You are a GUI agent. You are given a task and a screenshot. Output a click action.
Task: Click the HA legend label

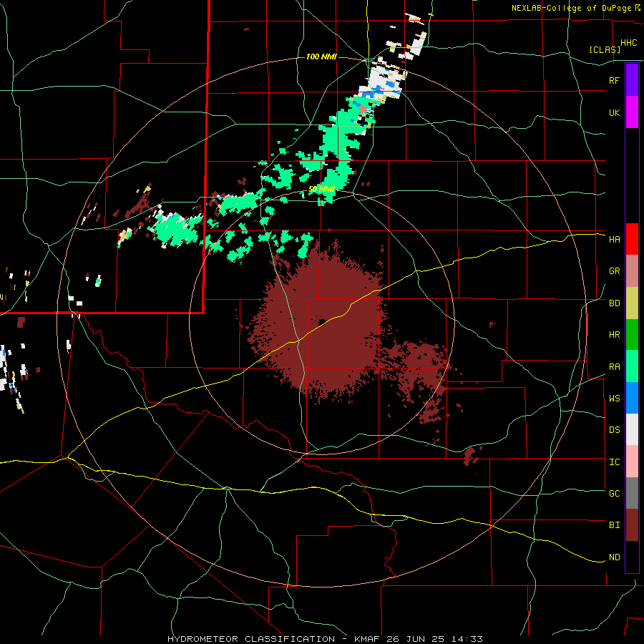point(614,240)
